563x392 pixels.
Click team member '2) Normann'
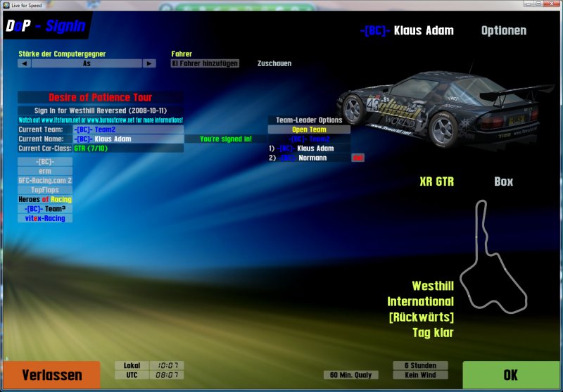309,158
